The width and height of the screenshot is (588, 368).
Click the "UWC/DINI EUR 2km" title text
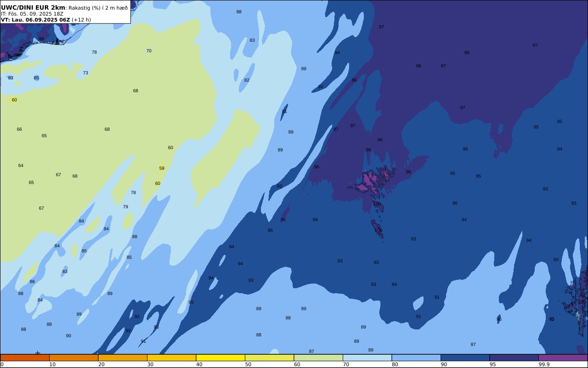(33, 8)
